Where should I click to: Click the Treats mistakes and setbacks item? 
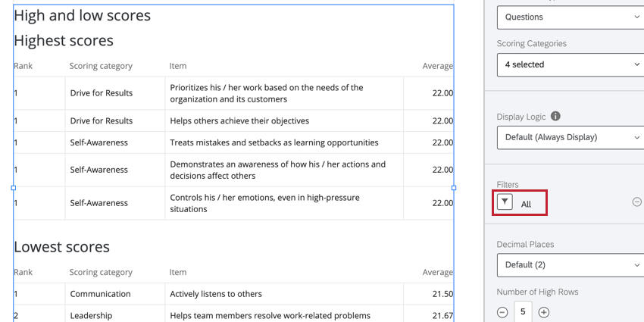pos(274,142)
